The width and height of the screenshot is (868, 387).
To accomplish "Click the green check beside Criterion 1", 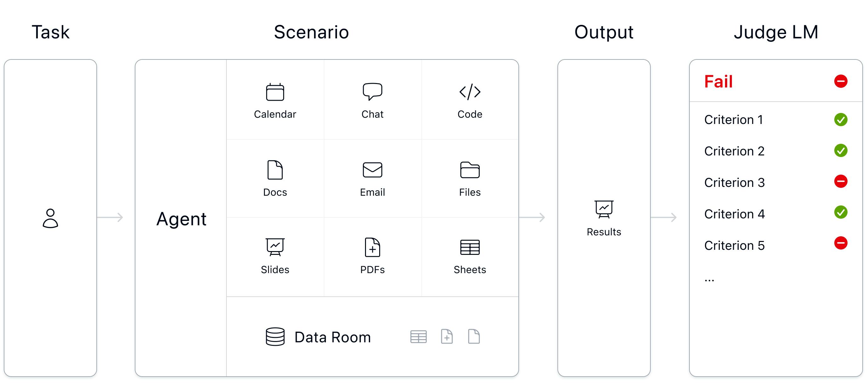I will pos(841,120).
